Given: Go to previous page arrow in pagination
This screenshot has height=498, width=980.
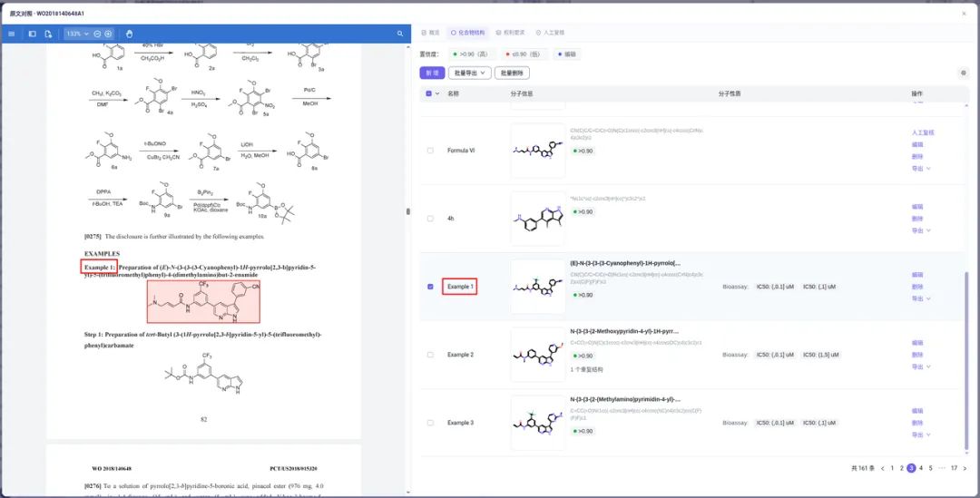Looking at the screenshot, I should pos(883,468).
